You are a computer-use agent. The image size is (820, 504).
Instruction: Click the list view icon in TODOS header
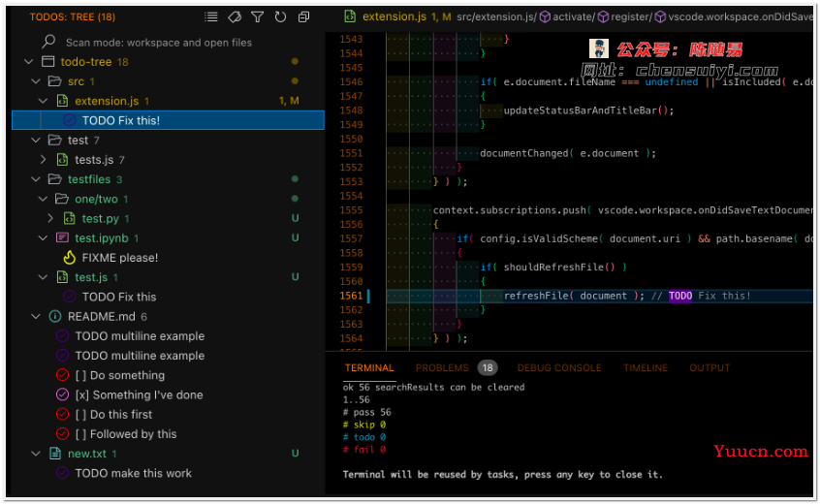[211, 17]
